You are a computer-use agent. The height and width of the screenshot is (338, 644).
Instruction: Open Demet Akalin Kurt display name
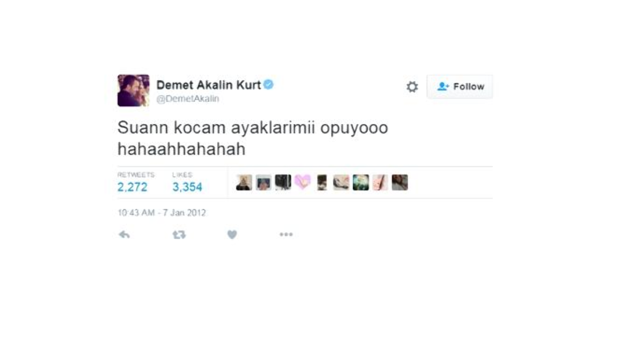tap(208, 85)
